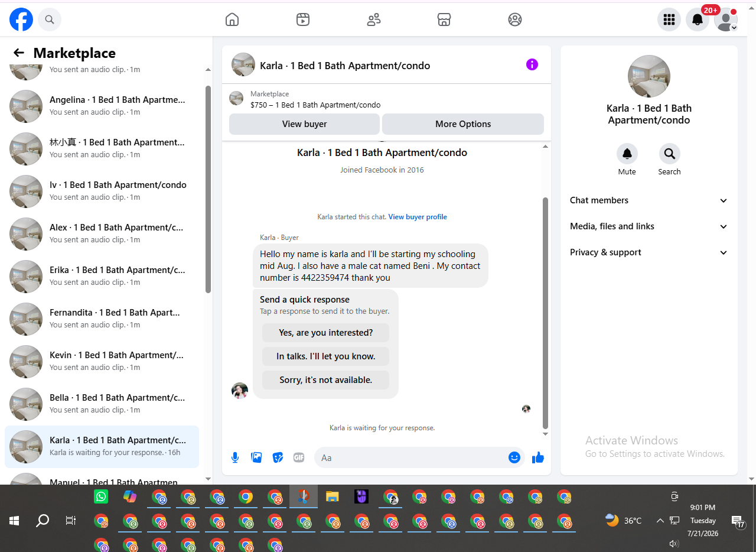Click Karla's profile picture in the right panel
The height and width of the screenshot is (552, 756).
coord(649,76)
